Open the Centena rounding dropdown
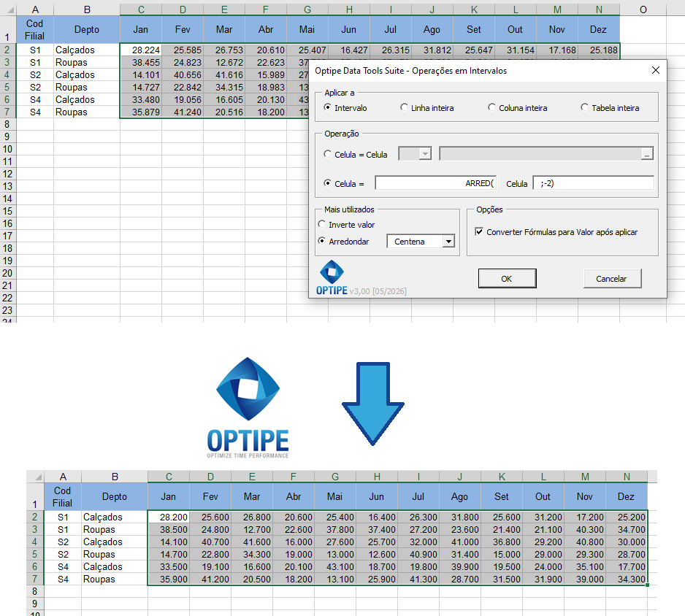Image resolution: width=685 pixels, height=616 pixels. tap(448, 242)
